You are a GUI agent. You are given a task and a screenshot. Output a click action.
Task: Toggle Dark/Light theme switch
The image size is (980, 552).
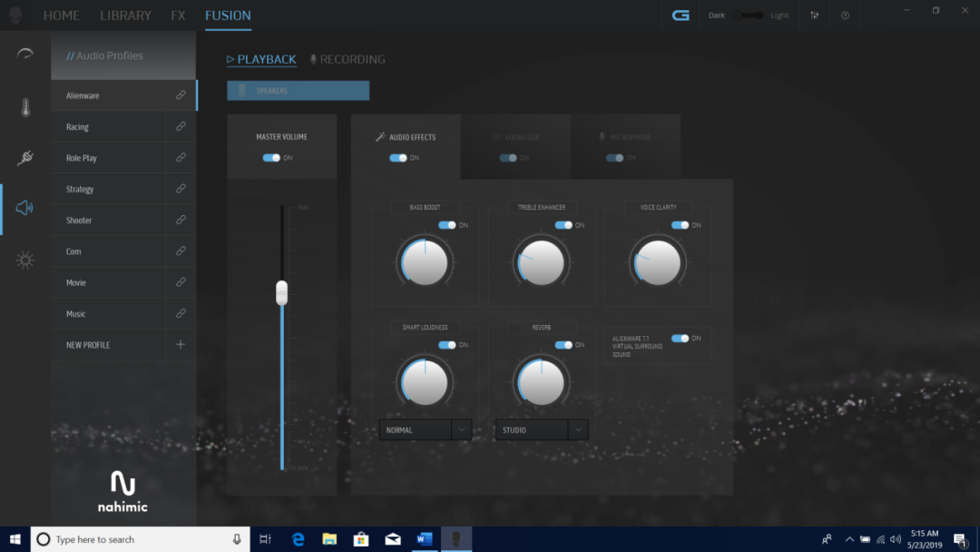click(749, 15)
